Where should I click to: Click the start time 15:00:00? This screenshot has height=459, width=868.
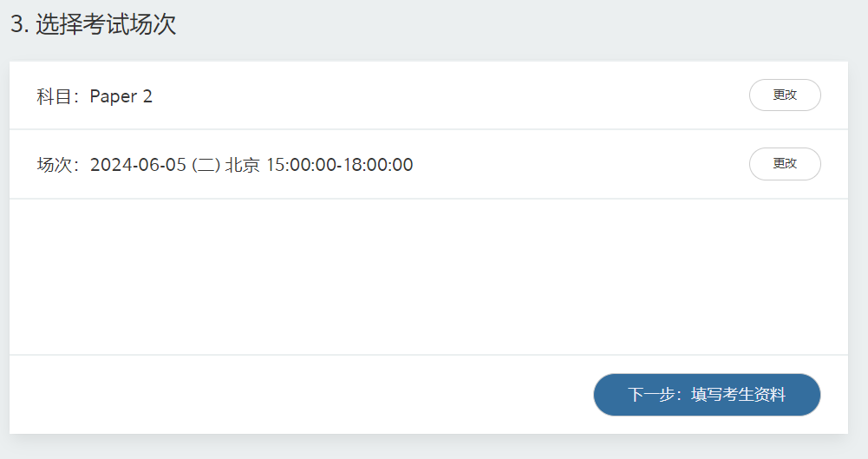coord(301,165)
